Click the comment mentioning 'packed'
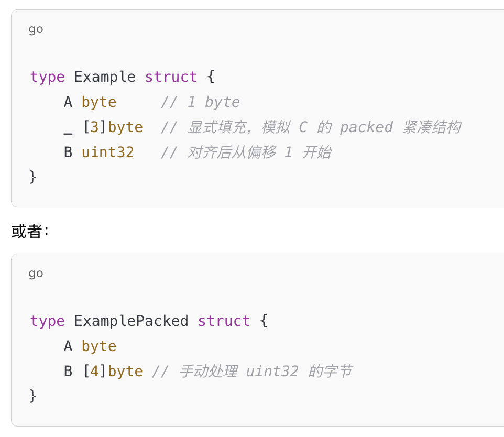This screenshot has height=437, width=504. click(311, 127)
